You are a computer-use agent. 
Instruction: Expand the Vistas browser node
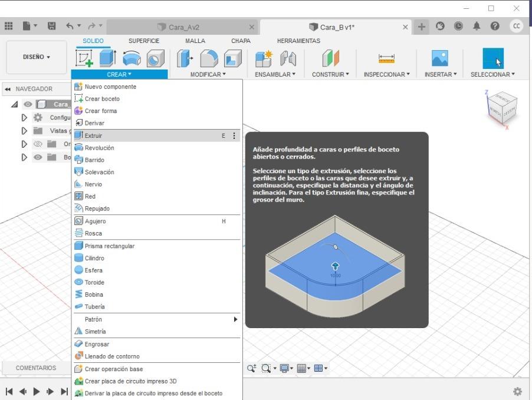click(24, 131)
